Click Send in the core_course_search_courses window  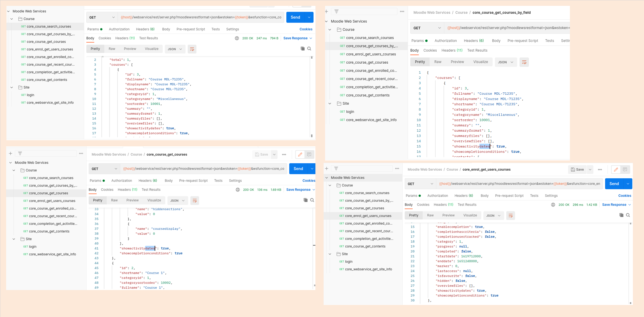click(295, 17)
